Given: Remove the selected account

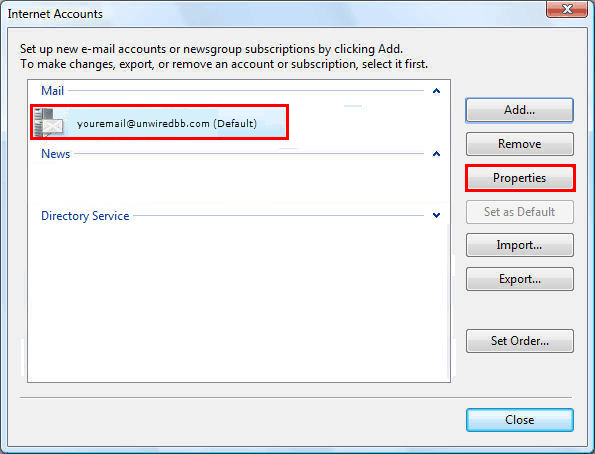Looking at the screenshot, I should click(519, 144).
